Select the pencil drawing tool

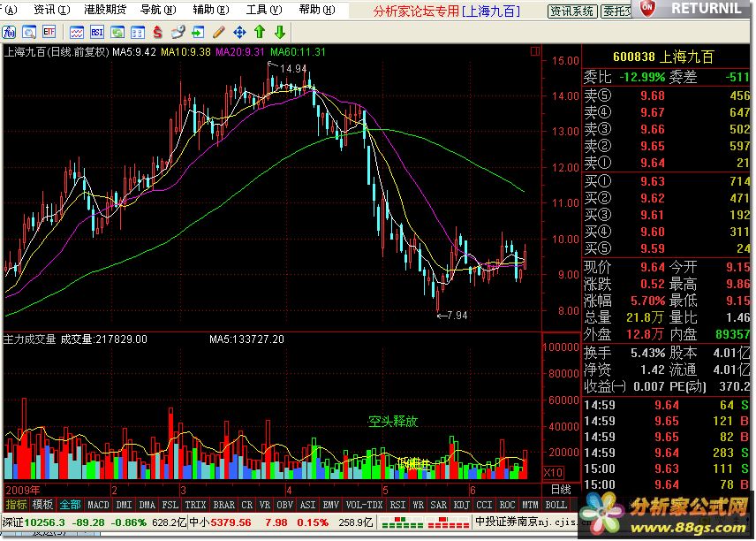tap(218, 33)
